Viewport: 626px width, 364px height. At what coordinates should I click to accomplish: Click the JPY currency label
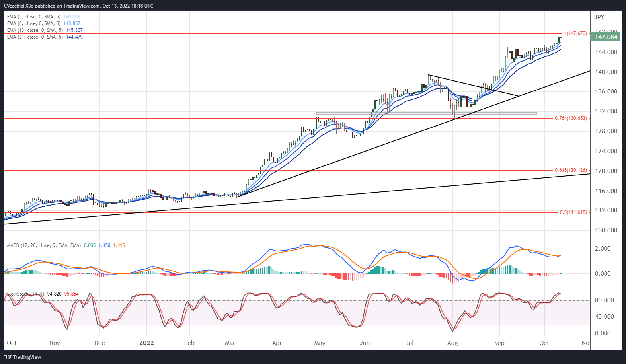click(x=599, y=17)
